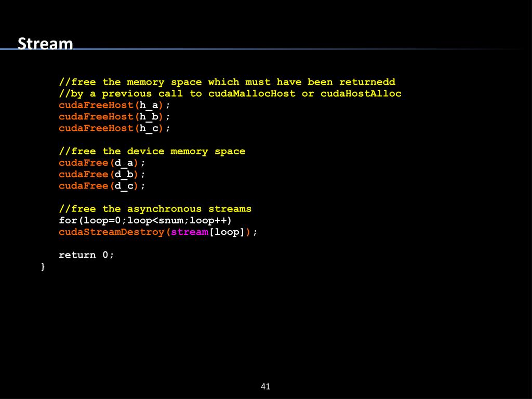
Task: Click the for loop line with 'loop<snum'
Action: pos(145,220)
